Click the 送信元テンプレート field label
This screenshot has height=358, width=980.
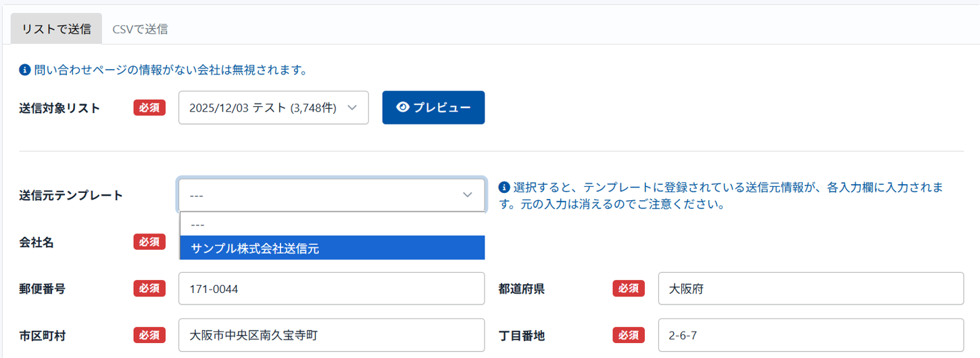(72, 196)
